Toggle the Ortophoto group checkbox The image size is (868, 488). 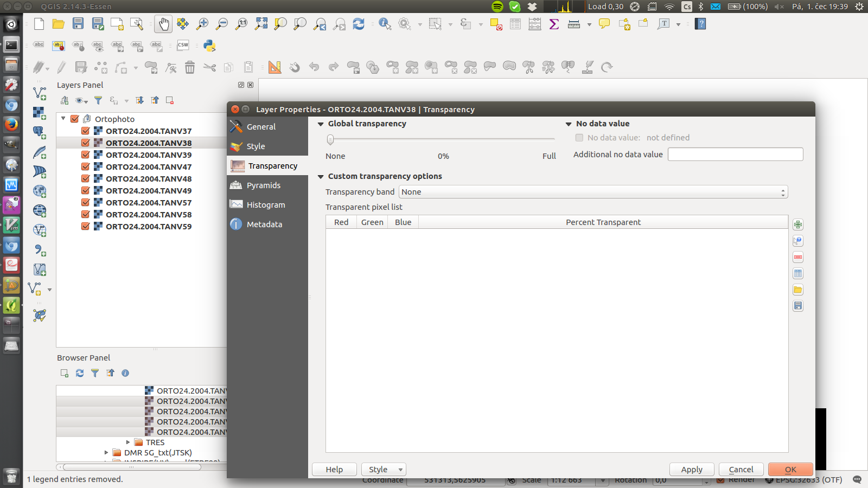tap(75, 119)
